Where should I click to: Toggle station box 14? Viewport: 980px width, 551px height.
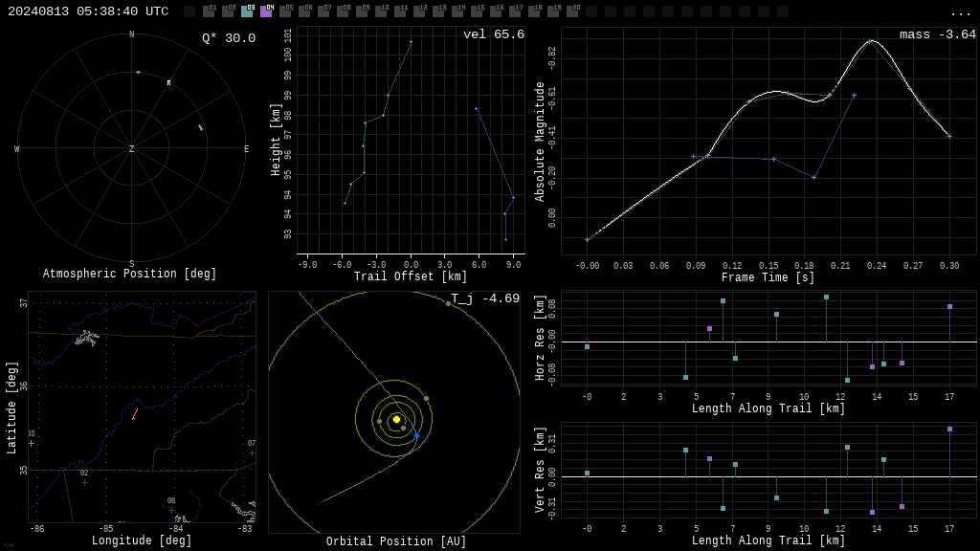tap(457, 11)
